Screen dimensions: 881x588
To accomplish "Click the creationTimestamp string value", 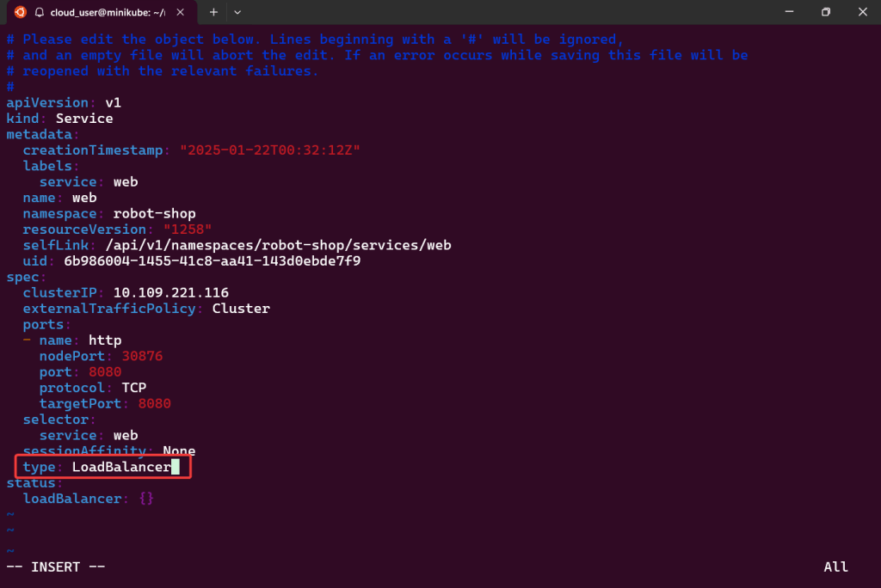I will tap(269, 150).
